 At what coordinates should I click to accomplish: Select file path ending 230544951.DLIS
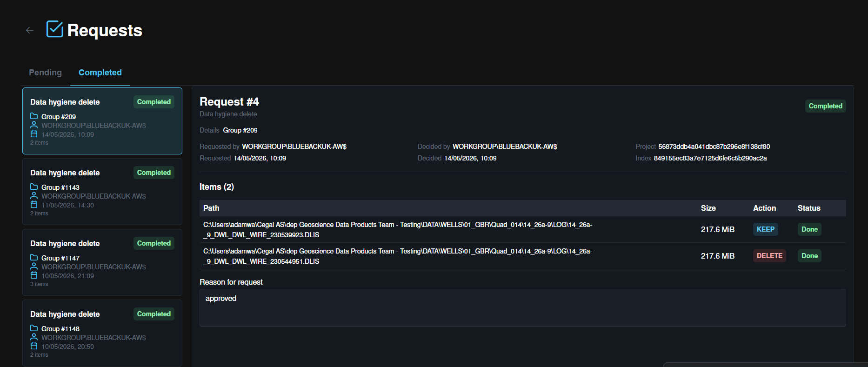point(398,256)
